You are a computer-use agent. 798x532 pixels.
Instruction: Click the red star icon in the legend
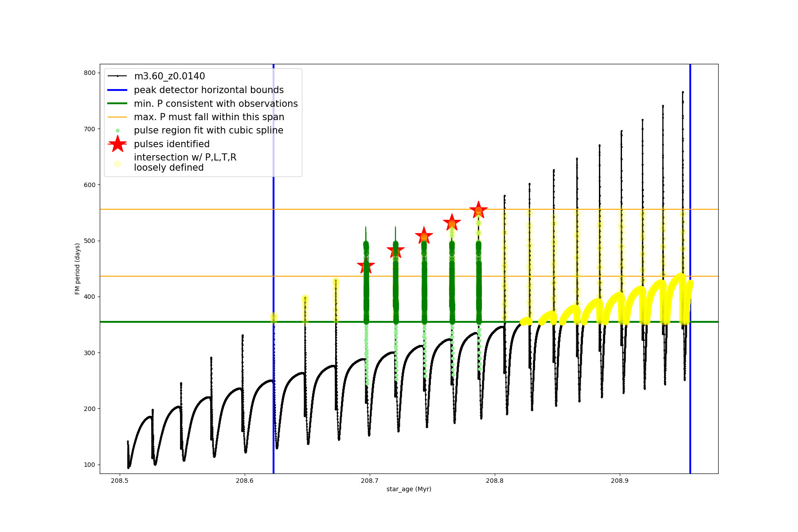tap(117, 144)
